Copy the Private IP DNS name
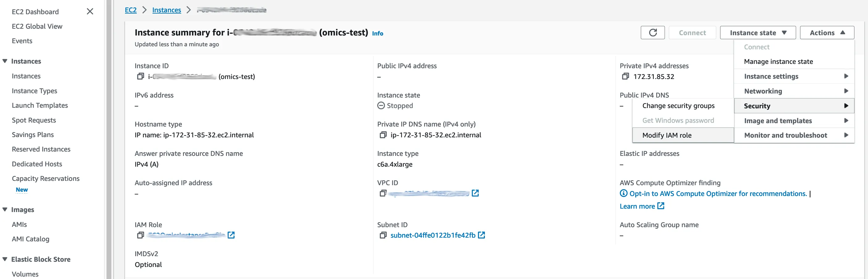Viewport: 868px width, 279px height. click(x=383, y=135)
